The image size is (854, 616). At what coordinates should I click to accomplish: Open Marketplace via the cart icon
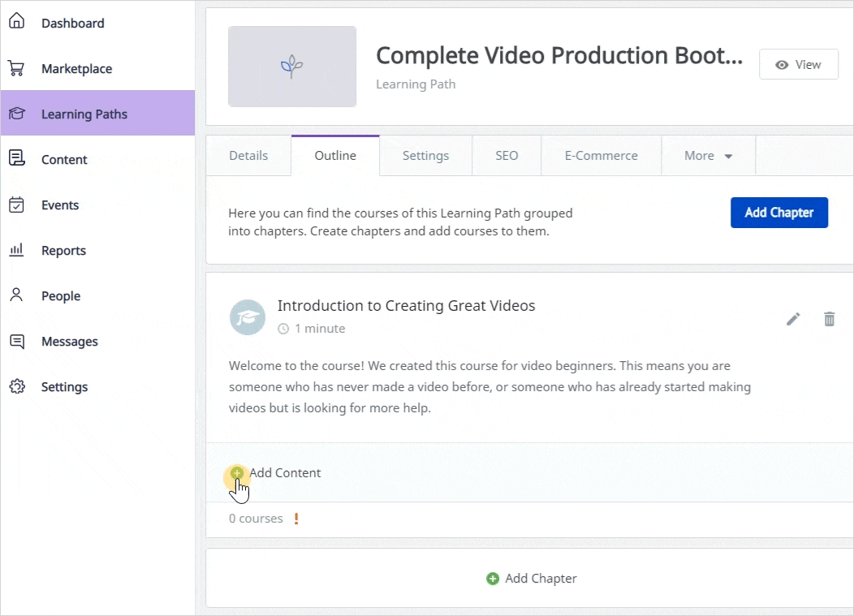pyautogui.click(x=16, y=68)
